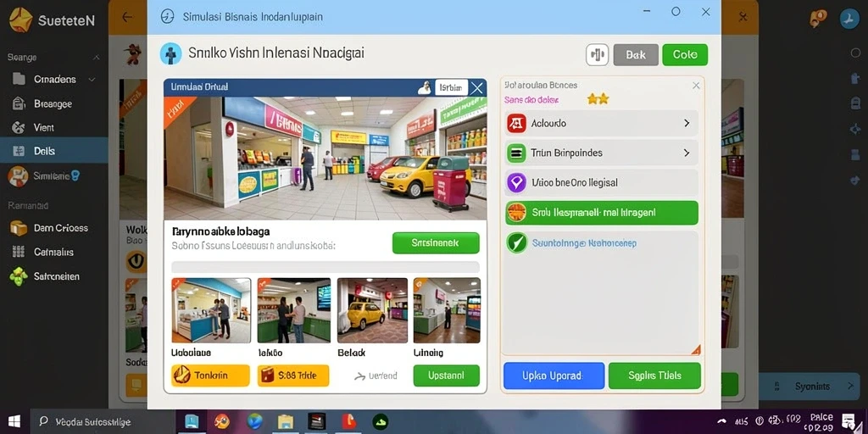
Task: Close the Solarouiao Bsnces side panel
Action: point(696,86)
